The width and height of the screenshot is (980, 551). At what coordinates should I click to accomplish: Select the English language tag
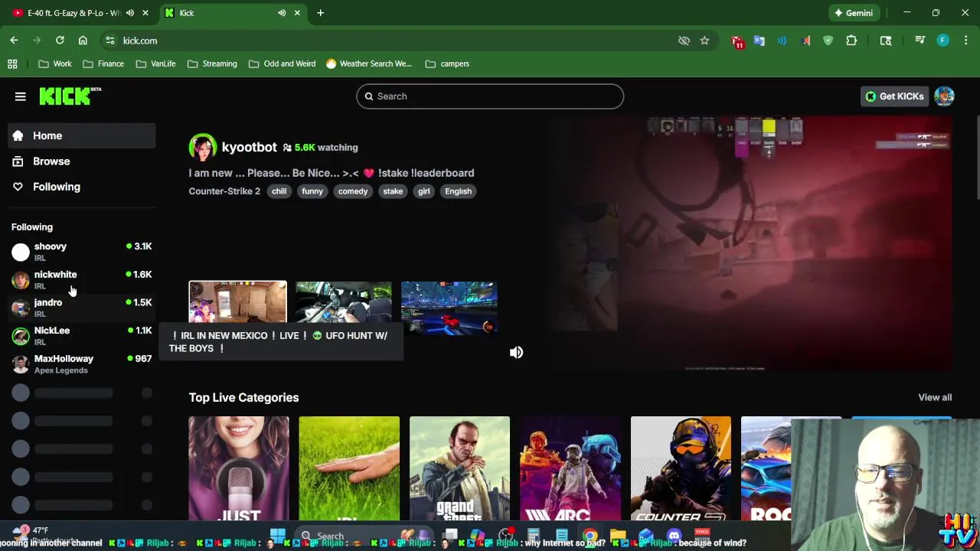tap(458, 191)
